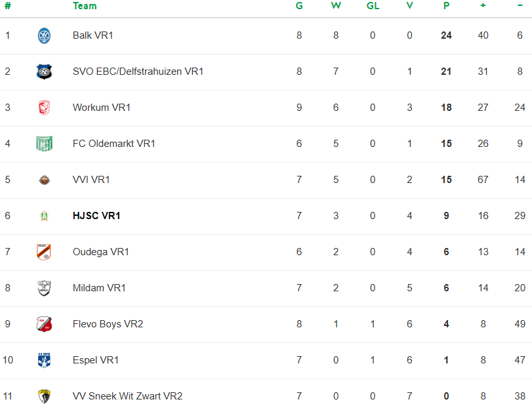Image resolution: width=532 pixels, height=410 pixels.
Task: Click the G games played column header
Action: coord(299,6)
